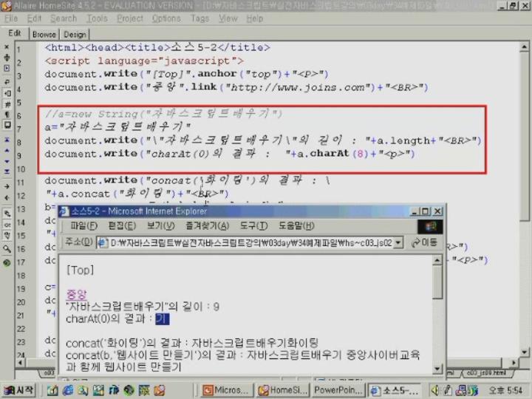
Task: Click the pen icon in the system tray
Action: coord(449,391)
